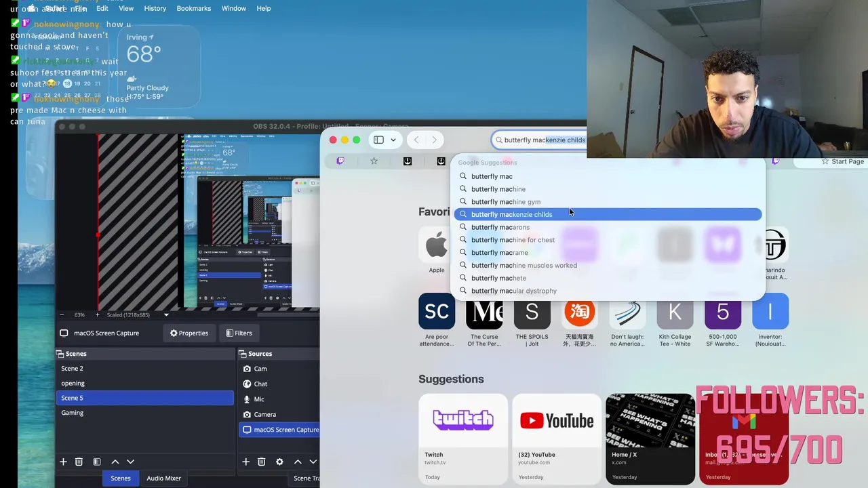Screen dimensions: 868x488
Task: Select the Gaming scene
Action: click(145, 413)
